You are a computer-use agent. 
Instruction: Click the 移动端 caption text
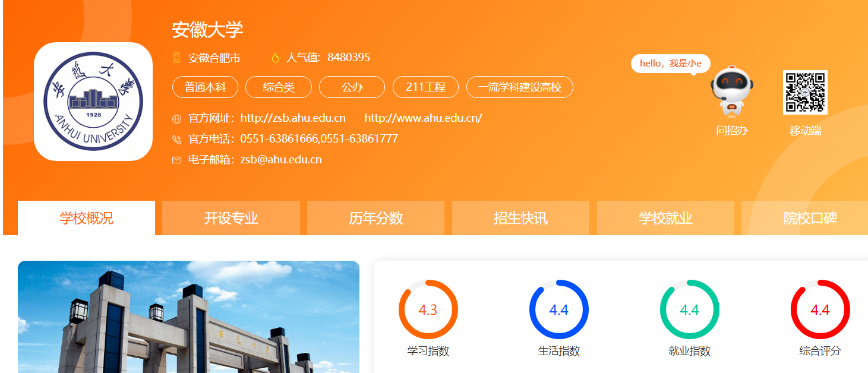[x=805, y=131]
